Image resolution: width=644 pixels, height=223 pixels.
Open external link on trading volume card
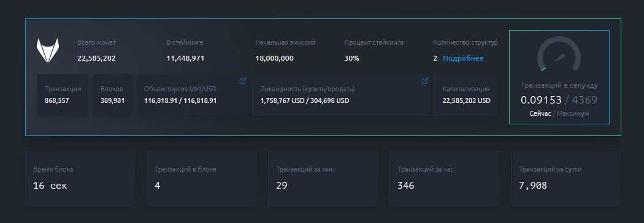pos(243,81)
